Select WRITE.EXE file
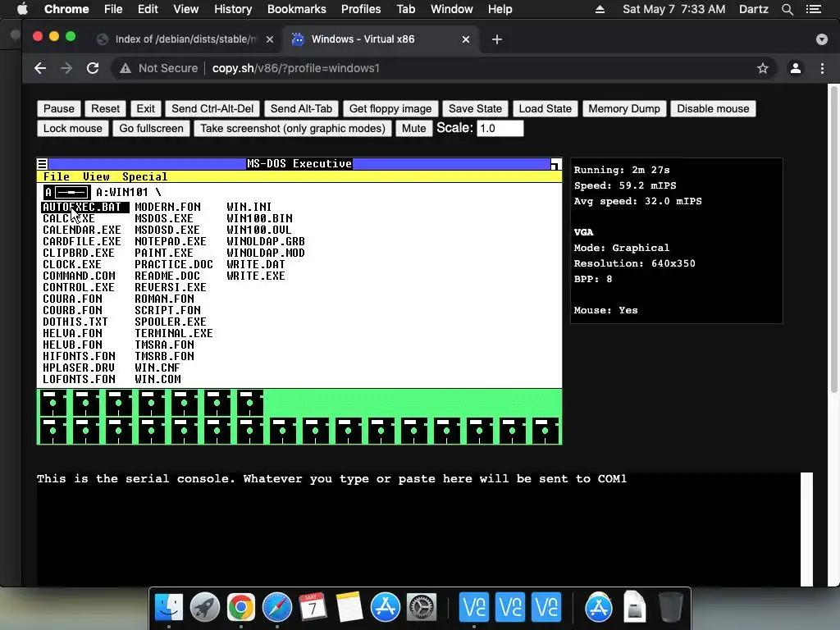840x630 pixels. pyautogui.click(x=256, y=276)
